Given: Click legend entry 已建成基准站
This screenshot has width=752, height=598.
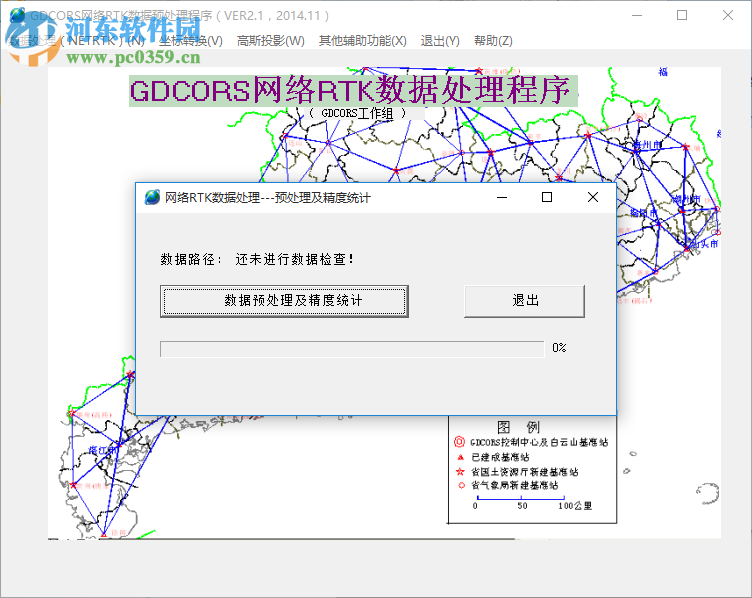Looking at the screenshot, I should point(500,457).
